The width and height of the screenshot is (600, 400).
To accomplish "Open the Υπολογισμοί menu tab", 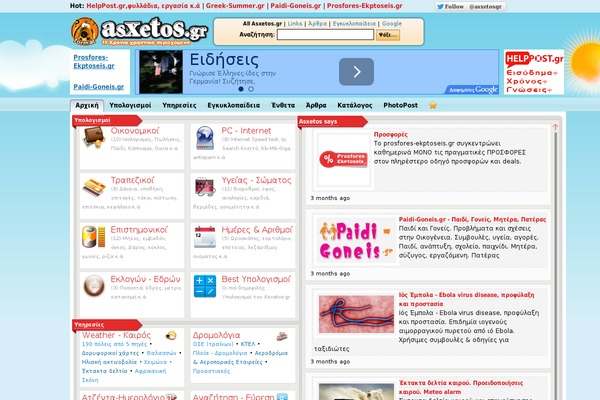I will (130, 105).
